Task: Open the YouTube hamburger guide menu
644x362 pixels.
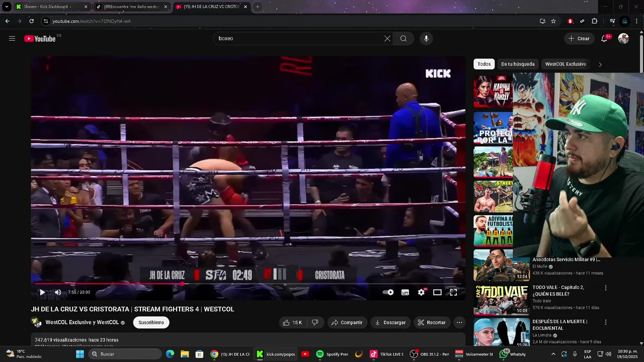Action: [x=12, y=38]
